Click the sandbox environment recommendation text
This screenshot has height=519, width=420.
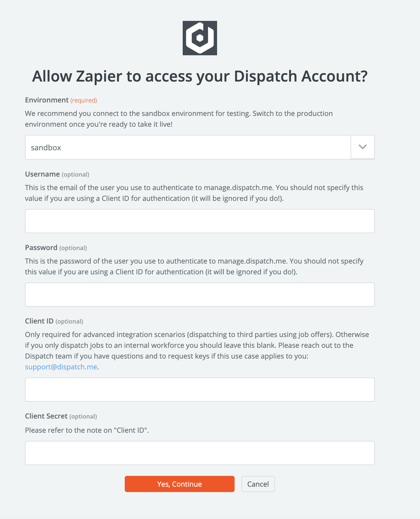[x=179, y=119]
